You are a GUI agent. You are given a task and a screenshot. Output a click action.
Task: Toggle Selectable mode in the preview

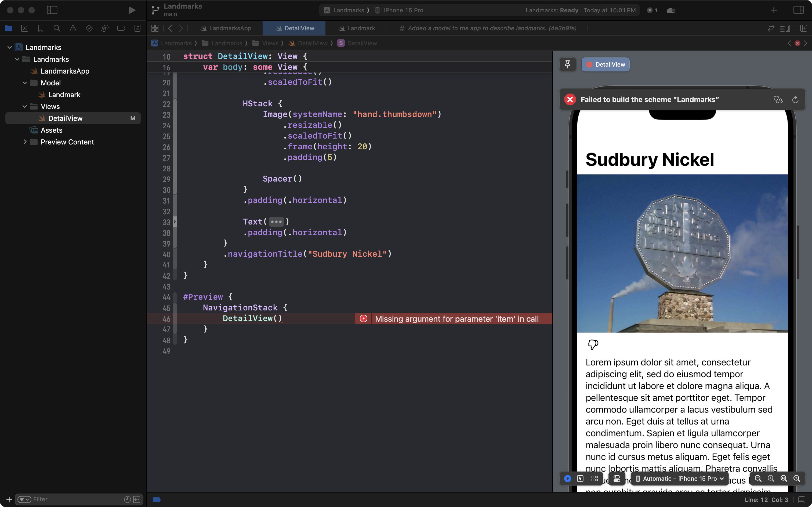coord(580,479)
